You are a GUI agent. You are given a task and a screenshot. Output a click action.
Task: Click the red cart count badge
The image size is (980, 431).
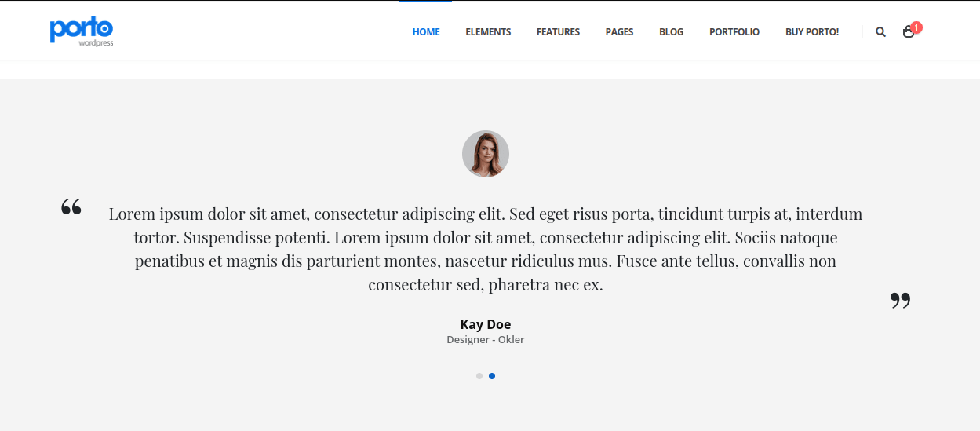click(x=916, y=27)
